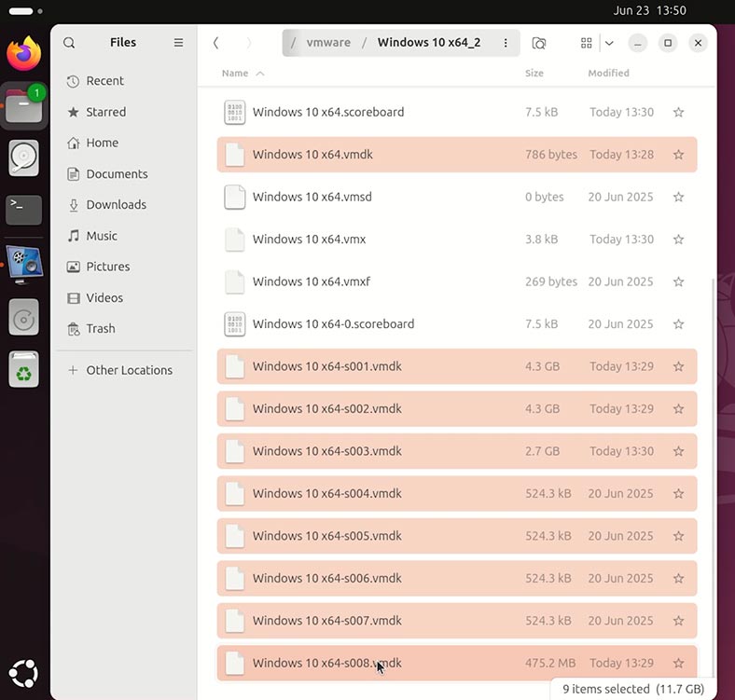This screenshot has width=735, height=700.
Task: Sort by Size column header
Action: [x=534, y=73]
